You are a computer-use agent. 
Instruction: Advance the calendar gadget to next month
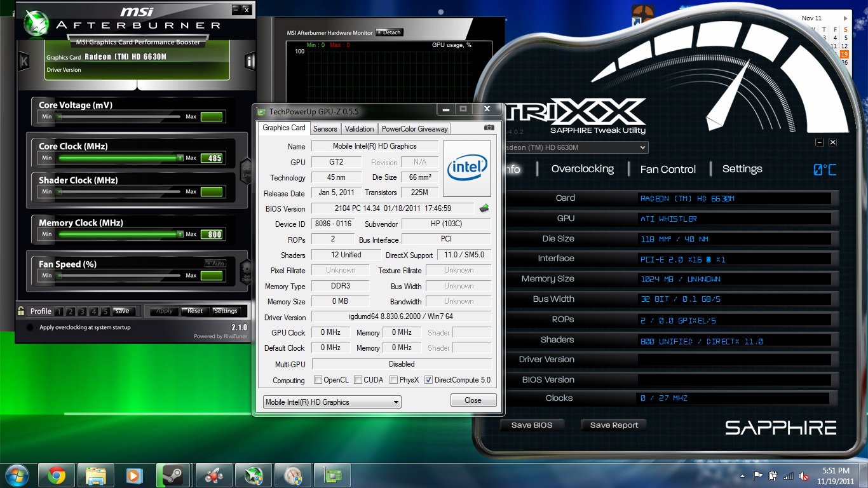(x=845, y=18)
